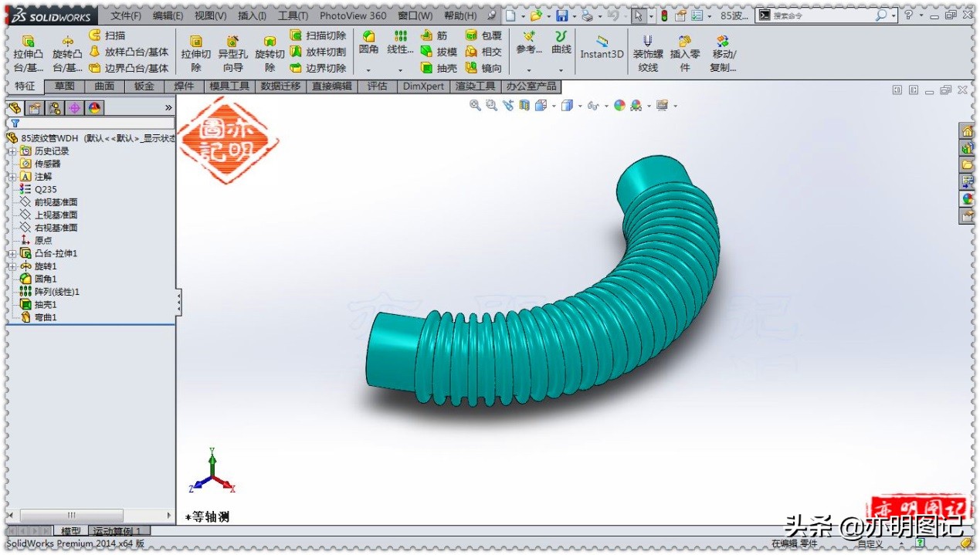Click the Instant3D toolbar icon
Screen dimensions: 980x555
pyautogui.click(x=602, y=49)
